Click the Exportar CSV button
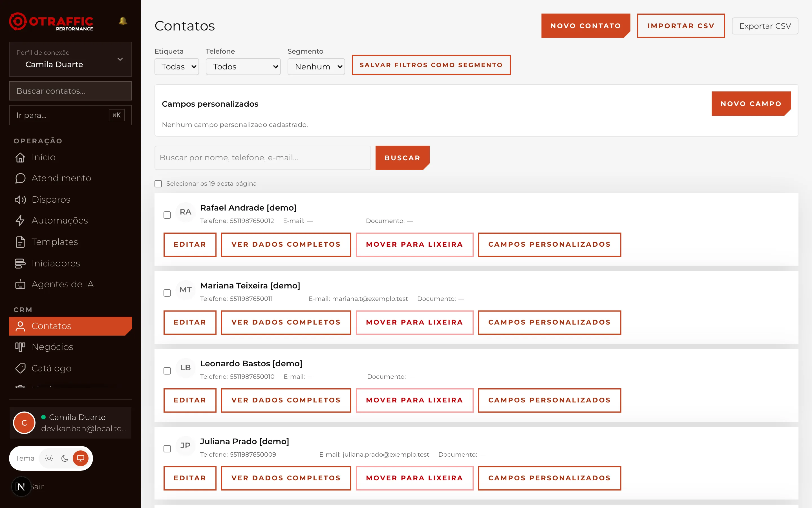This screenshot has height=508, width=812. (x=765, y=26)
